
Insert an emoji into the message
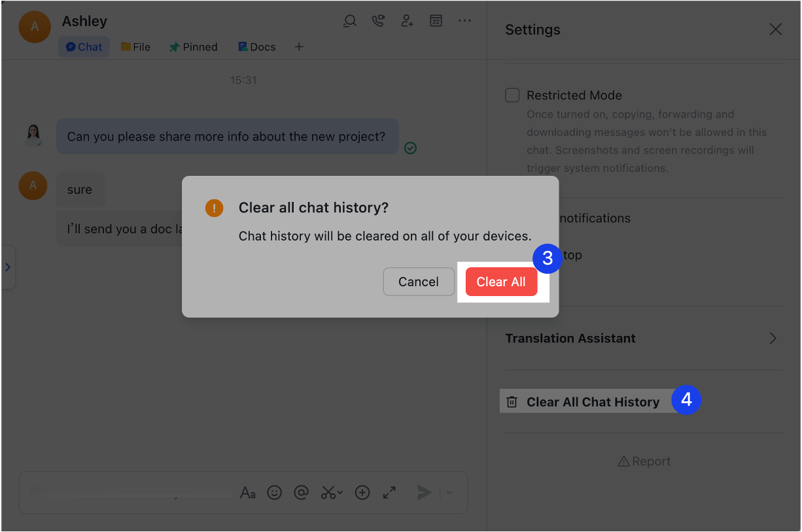275,492
